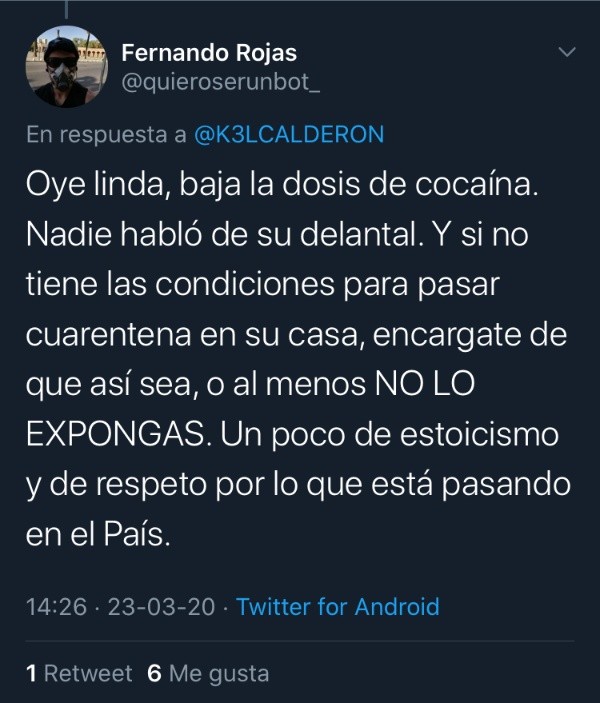Tap the word 'estoicismo' in tweet
The height and width of the screenshot is (703, 600).
479,434
